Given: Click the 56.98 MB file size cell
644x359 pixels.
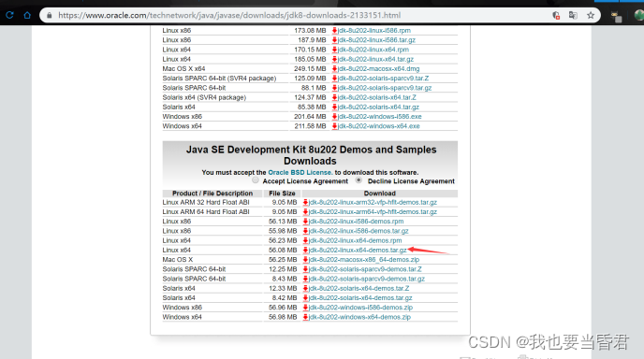Looking at the screenshot, I should click(x=283, y=317).
